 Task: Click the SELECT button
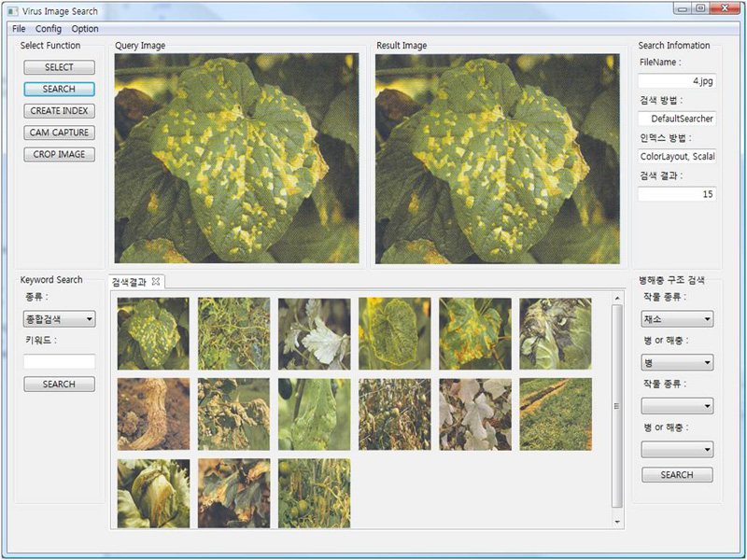tap(59, 66)
